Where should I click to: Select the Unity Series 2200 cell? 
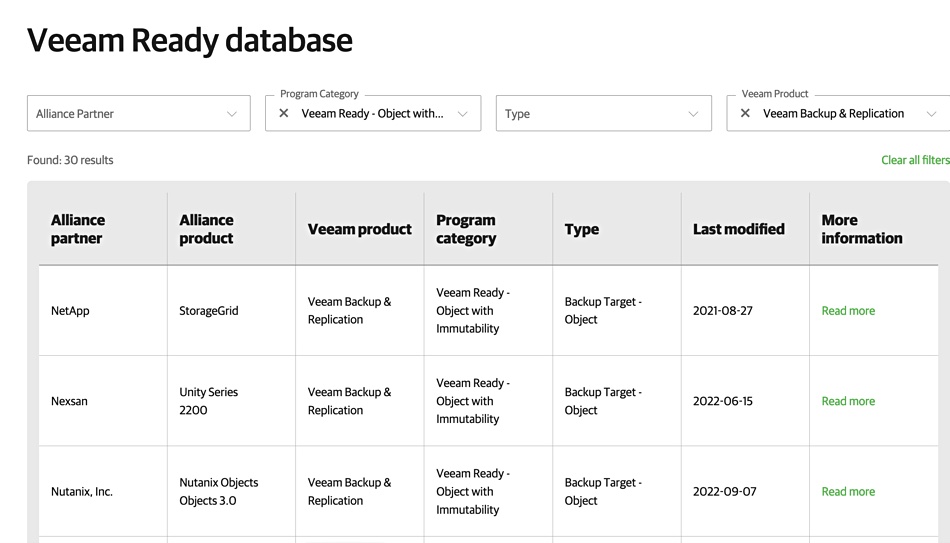[x=231, y=401]
